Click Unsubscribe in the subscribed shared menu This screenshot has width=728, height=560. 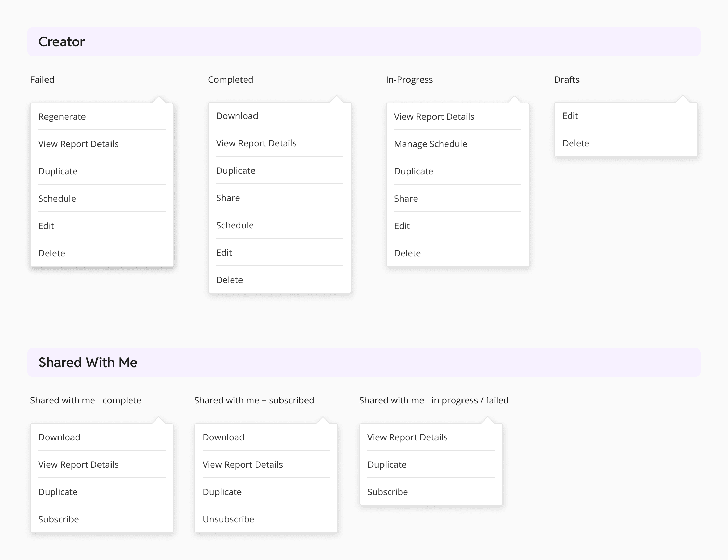point(228,519)
